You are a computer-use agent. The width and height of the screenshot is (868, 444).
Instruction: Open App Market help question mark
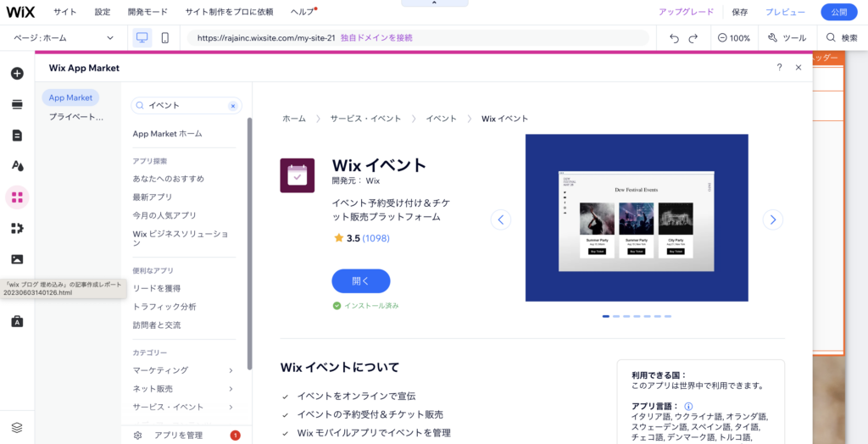pyautogui.click(x=780, y=68)
